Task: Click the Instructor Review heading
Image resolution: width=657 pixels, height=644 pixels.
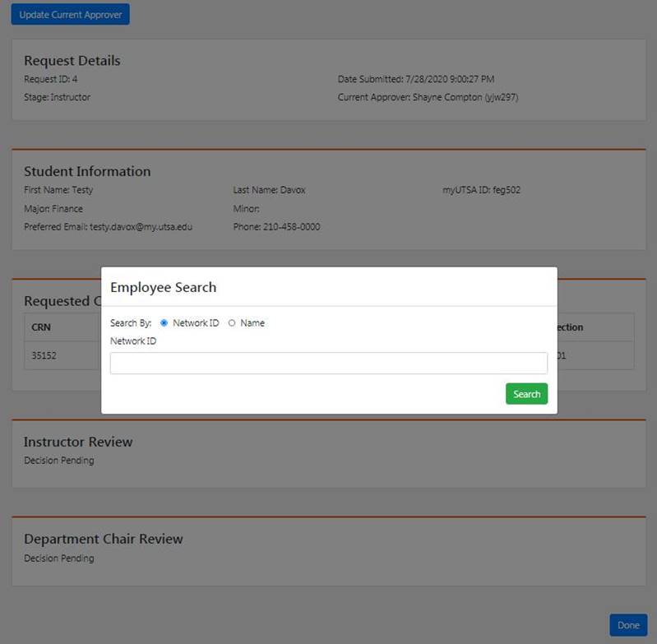Action: 78,442
